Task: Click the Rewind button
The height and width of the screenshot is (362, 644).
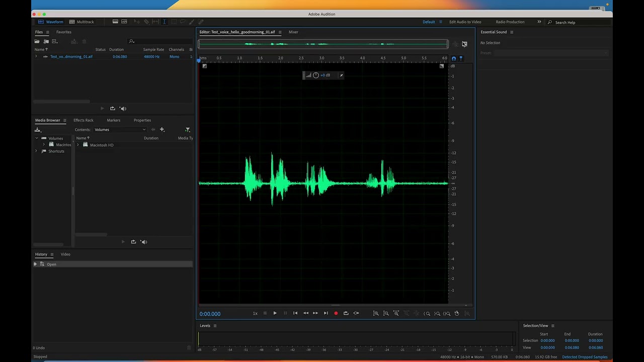Action: [x=305, y=313]
